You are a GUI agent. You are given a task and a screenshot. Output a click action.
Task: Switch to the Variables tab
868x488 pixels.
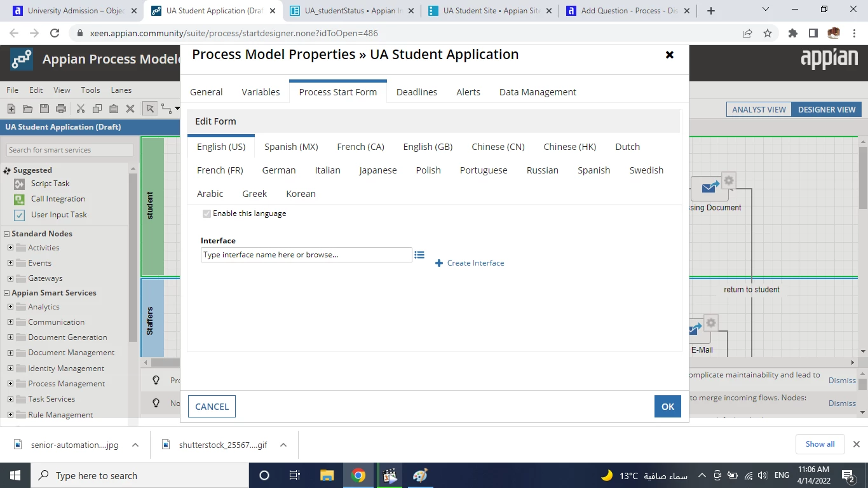261,92
